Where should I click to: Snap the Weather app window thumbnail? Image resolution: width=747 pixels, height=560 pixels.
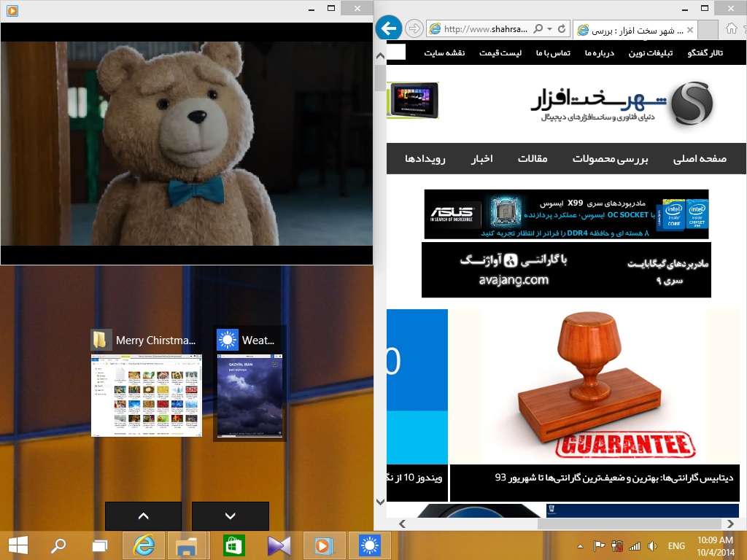250,395
